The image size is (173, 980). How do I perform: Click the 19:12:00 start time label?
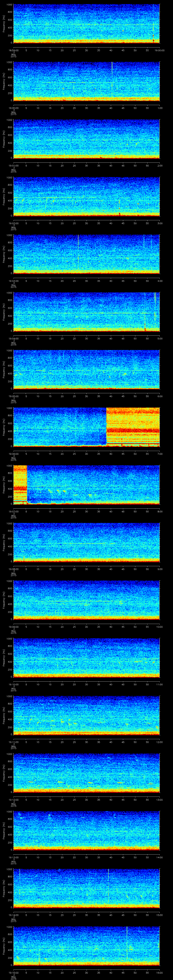[13, 799]
